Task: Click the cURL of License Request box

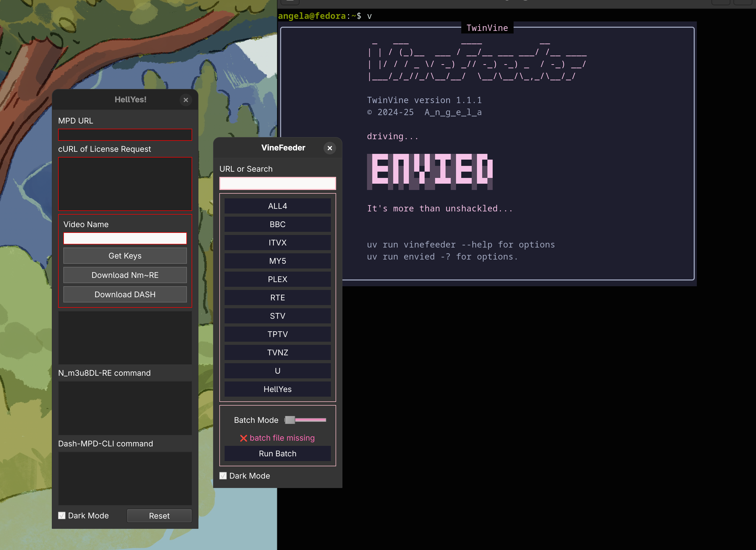Action: pos(125,184)
